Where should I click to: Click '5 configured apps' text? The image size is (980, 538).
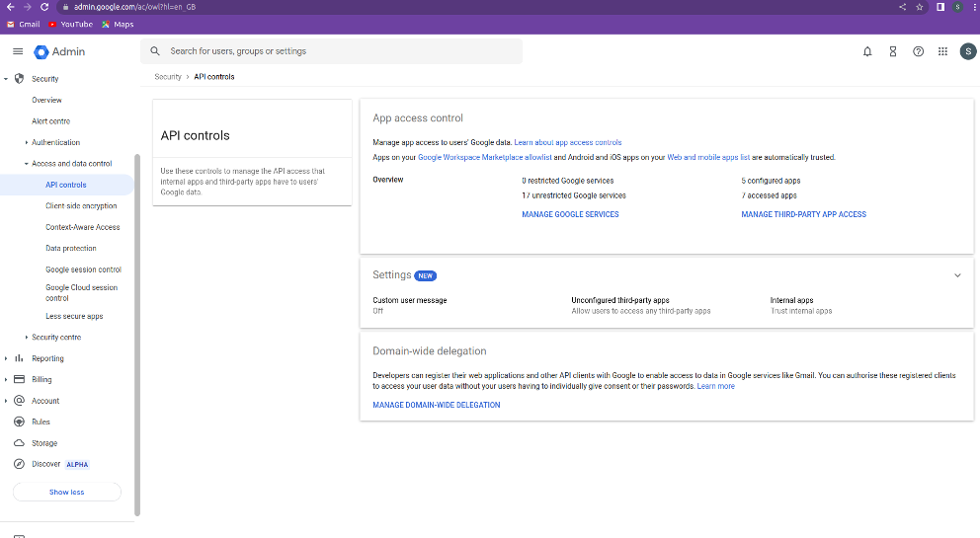pos(771,181)
